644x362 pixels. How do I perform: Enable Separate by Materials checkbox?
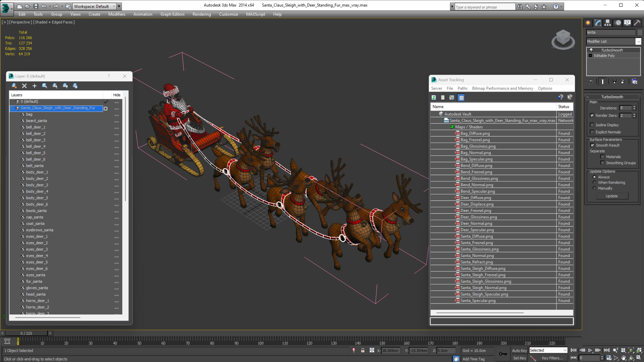pos(602,157)
